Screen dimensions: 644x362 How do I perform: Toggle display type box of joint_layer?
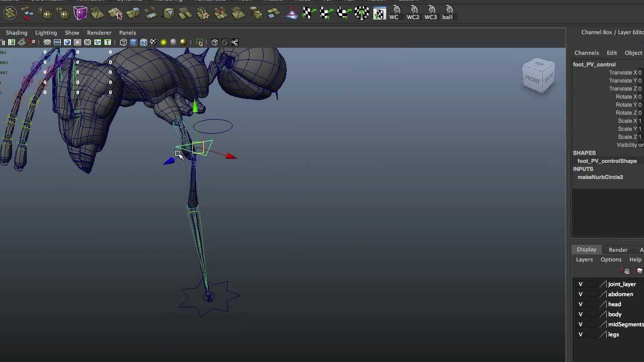(592, 284)
